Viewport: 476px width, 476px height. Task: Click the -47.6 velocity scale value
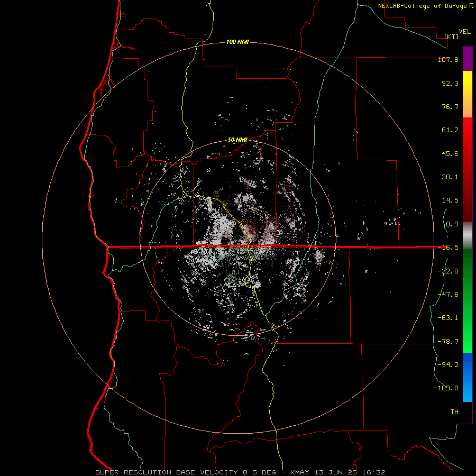pyautogui.click(x=448, y=295)
